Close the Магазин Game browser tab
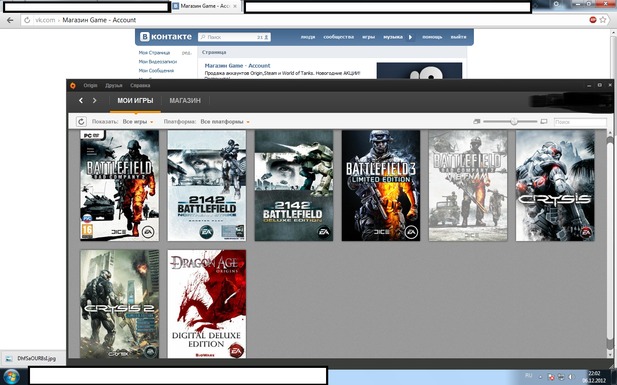This screenshot has height=385, width=617. click(235, 6)
